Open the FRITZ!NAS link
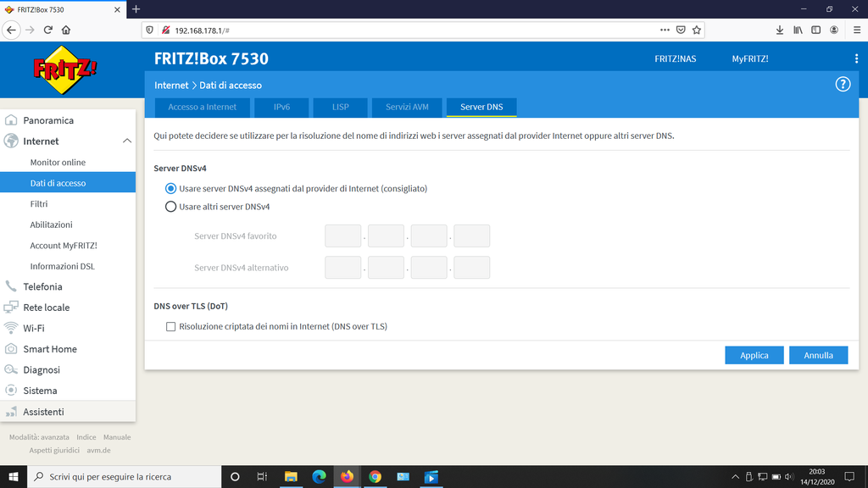This screenshot has width=868, height=488. [676, 58]
